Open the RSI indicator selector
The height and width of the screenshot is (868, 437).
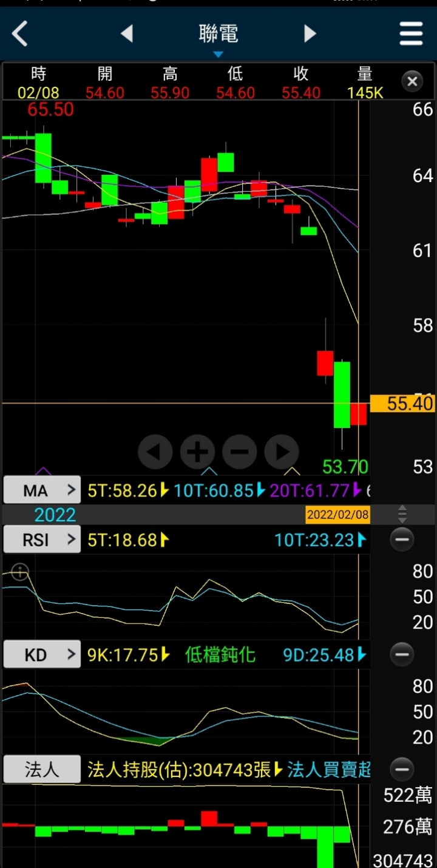click(42, 539)
